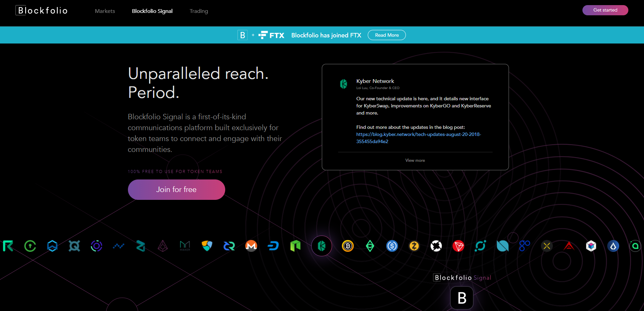Select the Civic green keyhole coin icon
Image resolution: width=644 pixels, height=311 pixels.
click(30, 246)
